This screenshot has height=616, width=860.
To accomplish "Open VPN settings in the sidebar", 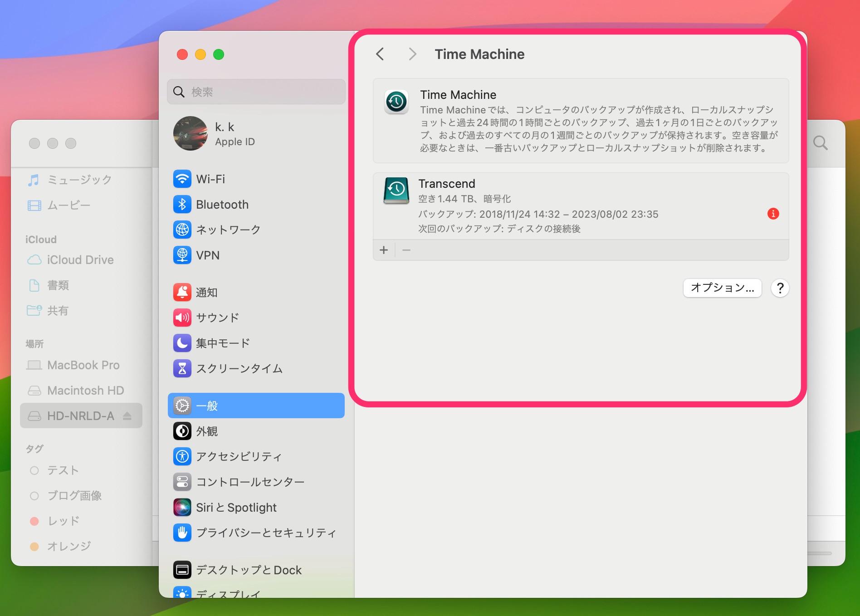I will [x=256, y=255].
